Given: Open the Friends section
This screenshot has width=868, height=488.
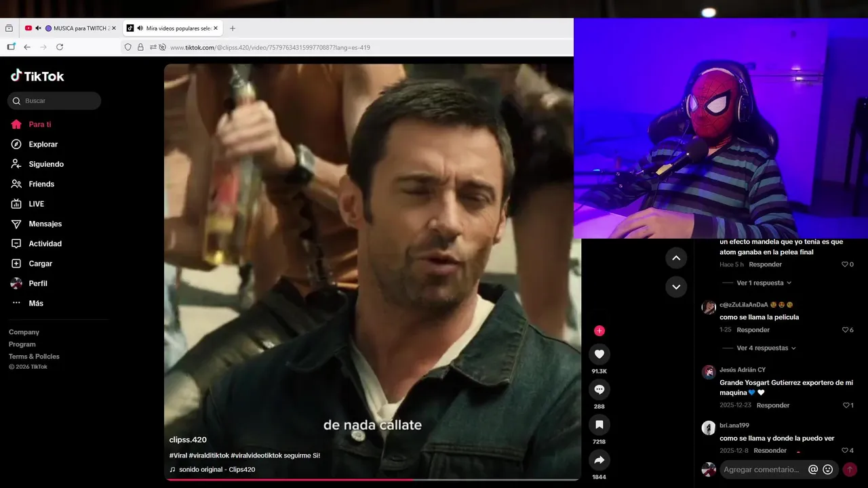Looking at the screenshot, I should (33, 184).
